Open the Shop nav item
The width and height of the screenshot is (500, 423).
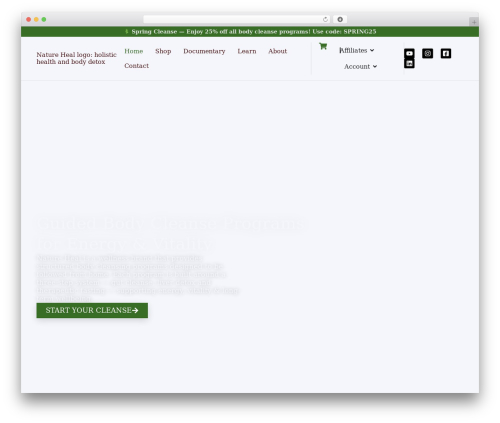pyautogui.click(x=163, y=51)
